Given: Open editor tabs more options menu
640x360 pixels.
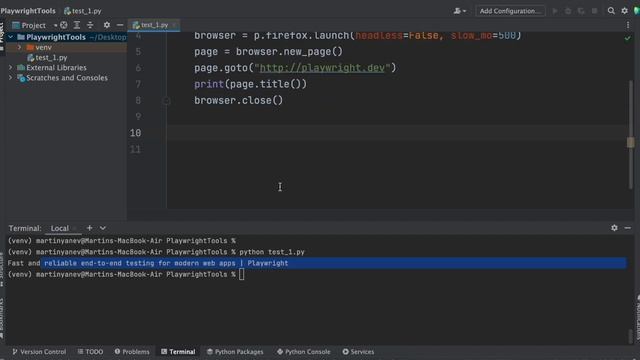Looking at the screenshot, I should (628, 25).
